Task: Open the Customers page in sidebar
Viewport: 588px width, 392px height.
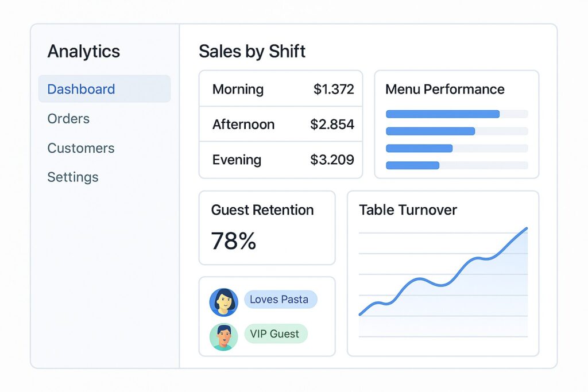Action: (81, 148)
